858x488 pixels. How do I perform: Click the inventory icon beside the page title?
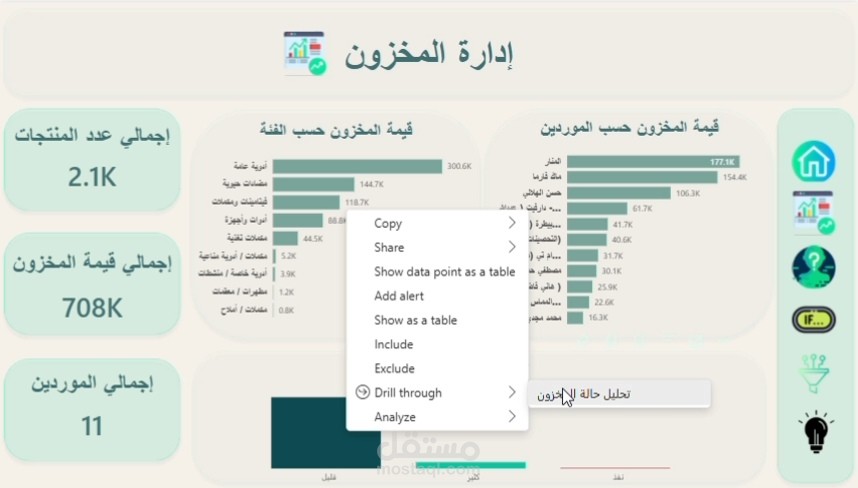[x=305, y=54]
